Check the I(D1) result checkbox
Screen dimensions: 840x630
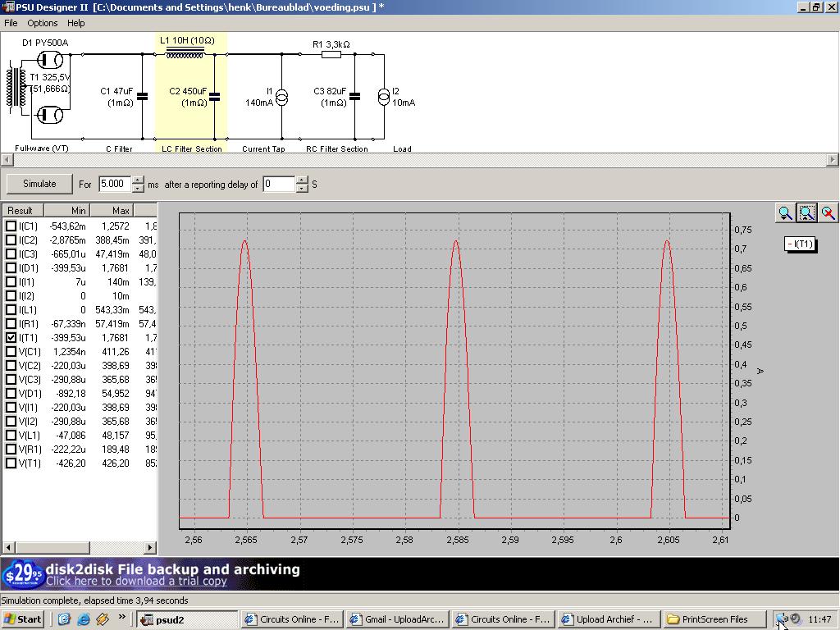coord(11,267)
